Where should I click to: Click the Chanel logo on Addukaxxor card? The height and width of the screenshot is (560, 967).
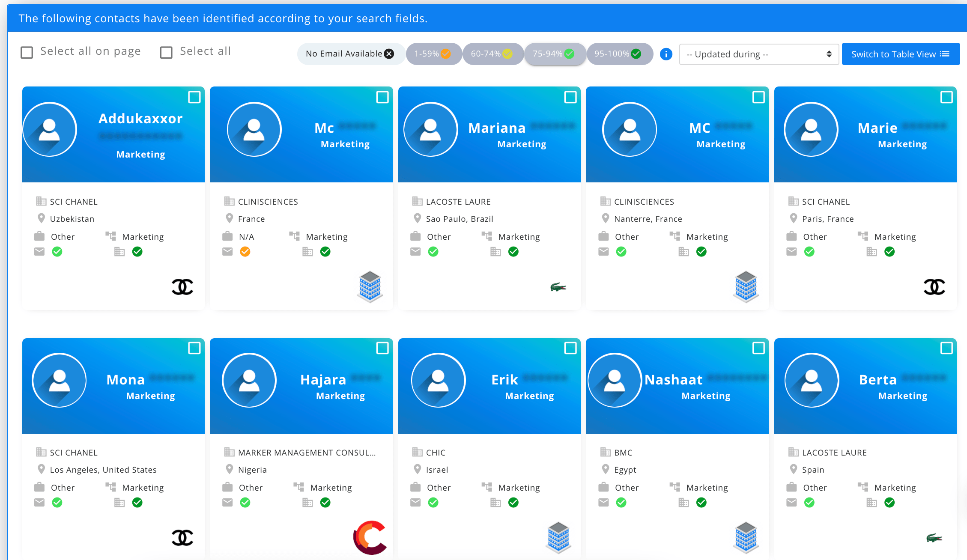[182, 287]
